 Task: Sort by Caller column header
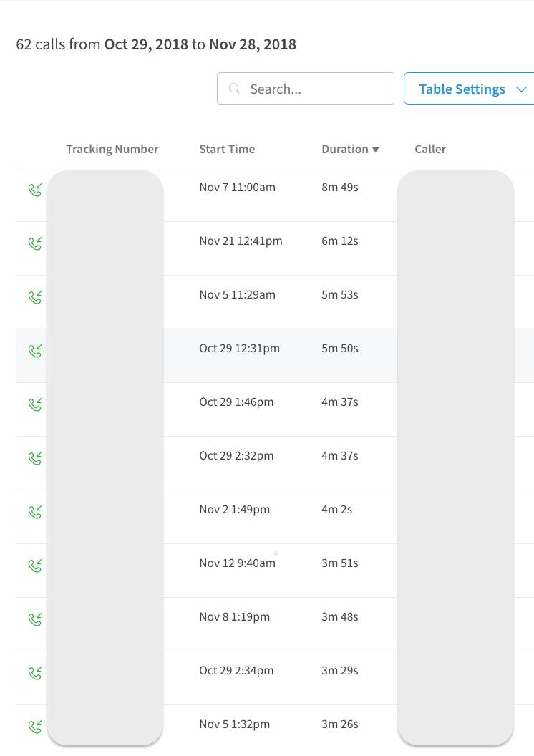[x=430, y=150]
